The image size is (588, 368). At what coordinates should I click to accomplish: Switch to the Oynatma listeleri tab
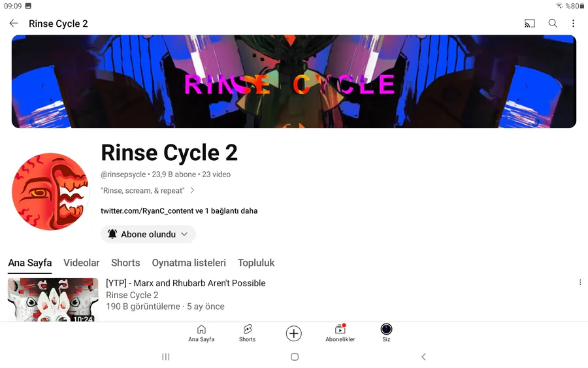(x=189, y=263)
